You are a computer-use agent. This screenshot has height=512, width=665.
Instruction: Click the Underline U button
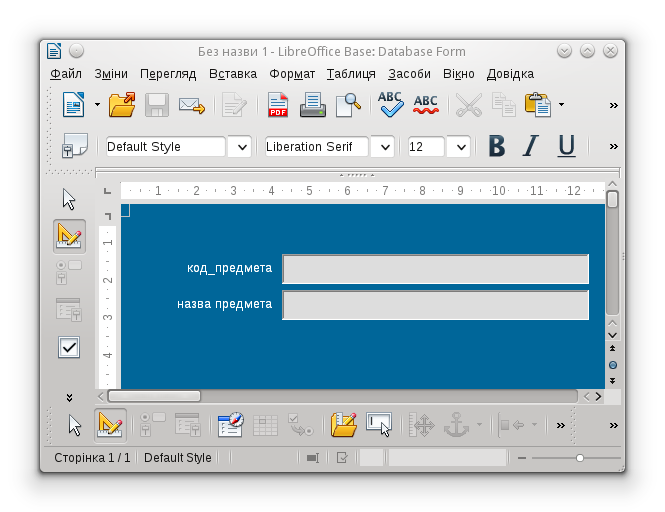pos(566,147)
